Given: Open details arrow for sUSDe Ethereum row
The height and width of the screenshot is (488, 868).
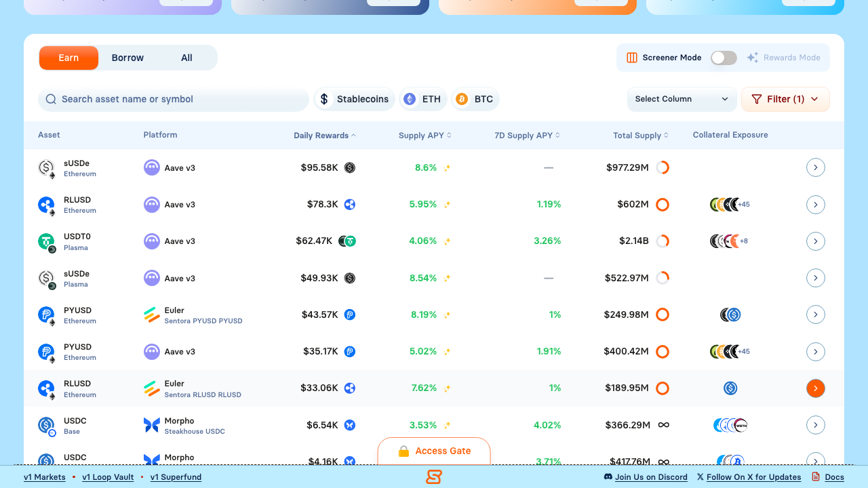Looking at the screenshot, I should (815, 167).
